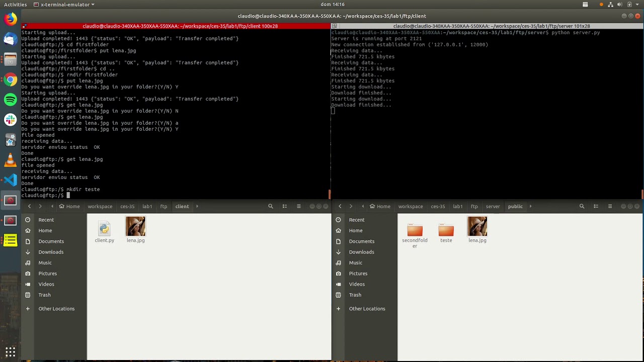Click the battery indicator in top bar

[629, 5]
